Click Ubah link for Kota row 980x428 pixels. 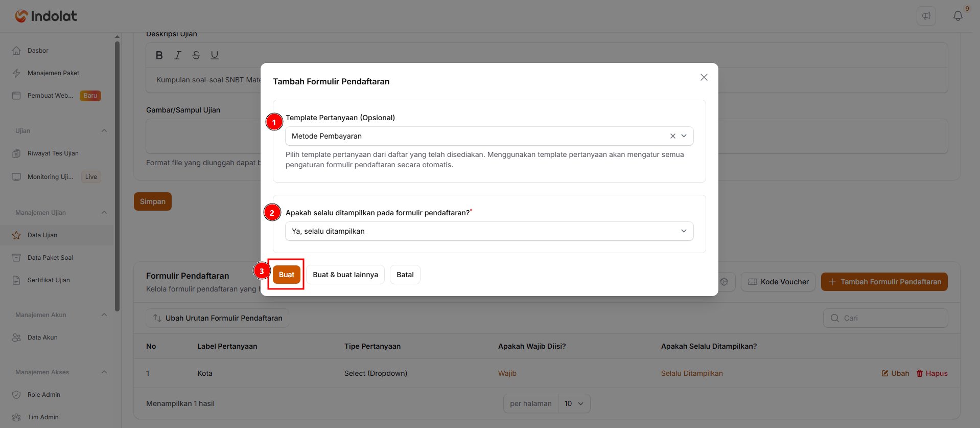point(896,373)
